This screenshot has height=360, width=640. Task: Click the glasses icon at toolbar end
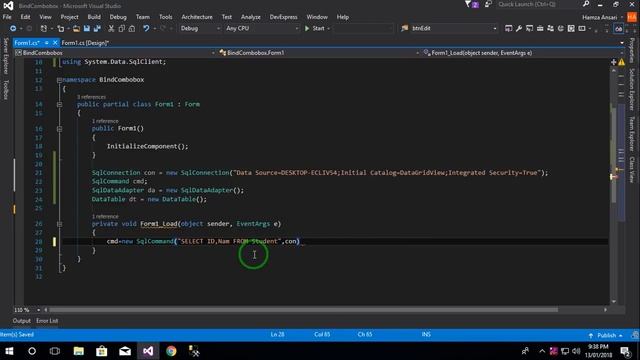618,29
